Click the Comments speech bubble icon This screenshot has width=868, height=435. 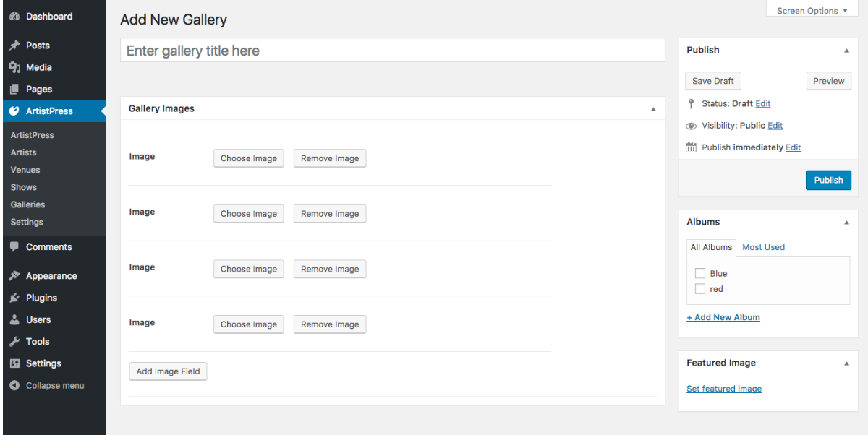click(x=14, y=247)
